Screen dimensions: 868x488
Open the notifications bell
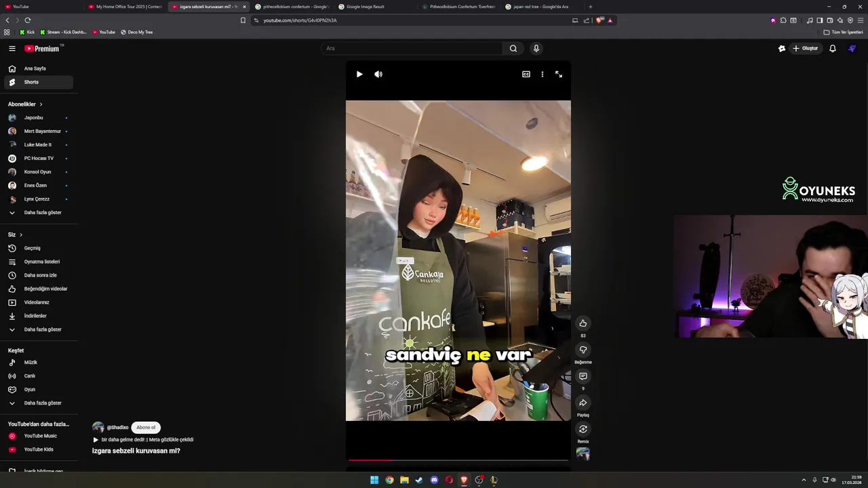(x=833, y=48)
